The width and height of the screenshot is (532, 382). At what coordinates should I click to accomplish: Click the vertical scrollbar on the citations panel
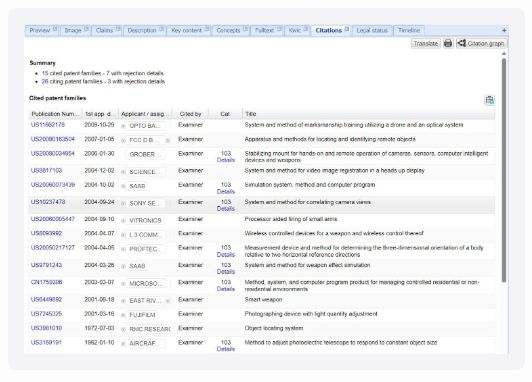click(x=504, y=170)
